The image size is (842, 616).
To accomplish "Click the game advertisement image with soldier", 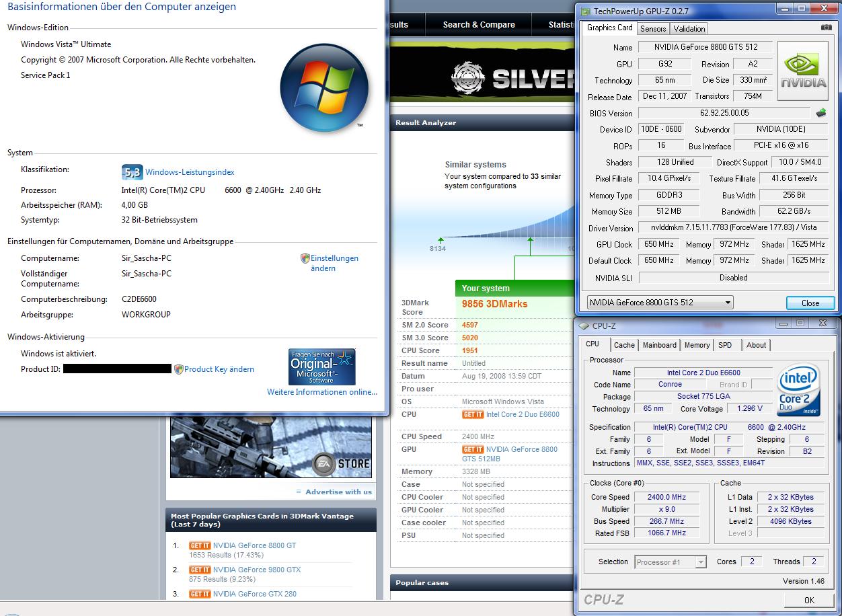I will tap(270, 447).
